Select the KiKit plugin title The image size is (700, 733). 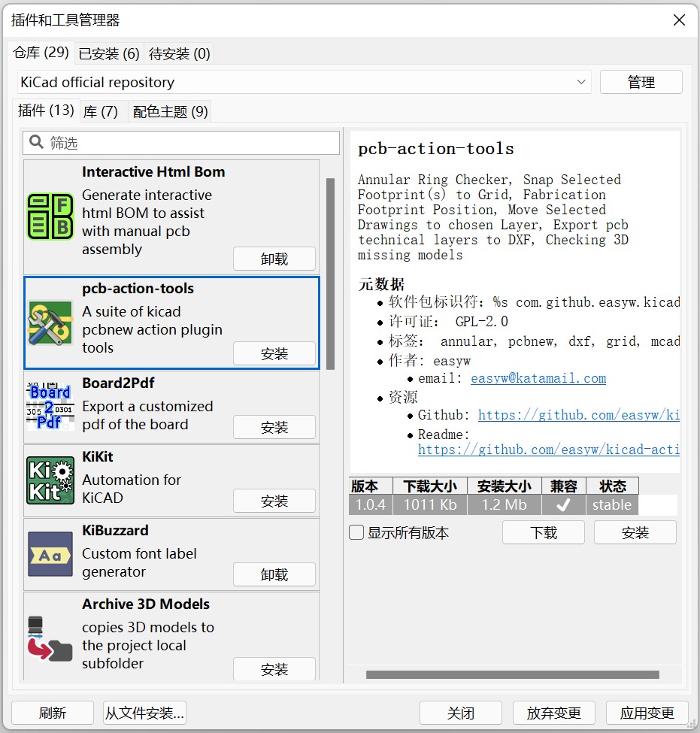(98, 457)
